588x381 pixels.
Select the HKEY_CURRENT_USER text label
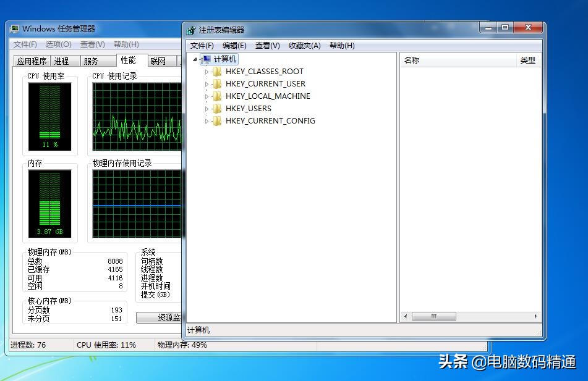coord(265,84)
